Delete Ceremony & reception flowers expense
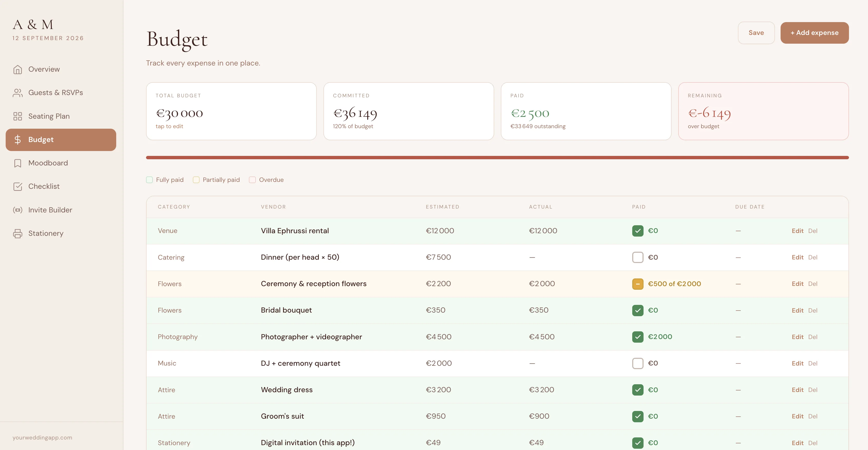This screenshot has width=868, height=450. click(x=812, y=284)
